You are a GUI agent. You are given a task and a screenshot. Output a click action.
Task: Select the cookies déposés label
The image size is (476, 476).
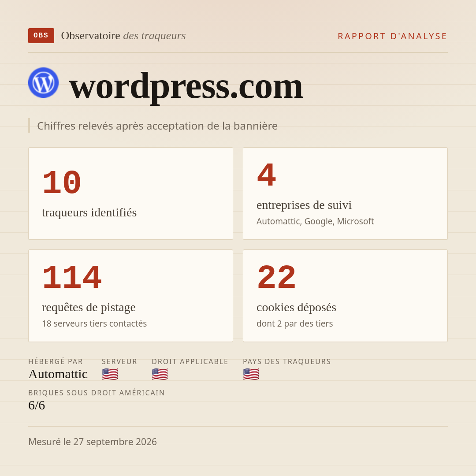296,307
